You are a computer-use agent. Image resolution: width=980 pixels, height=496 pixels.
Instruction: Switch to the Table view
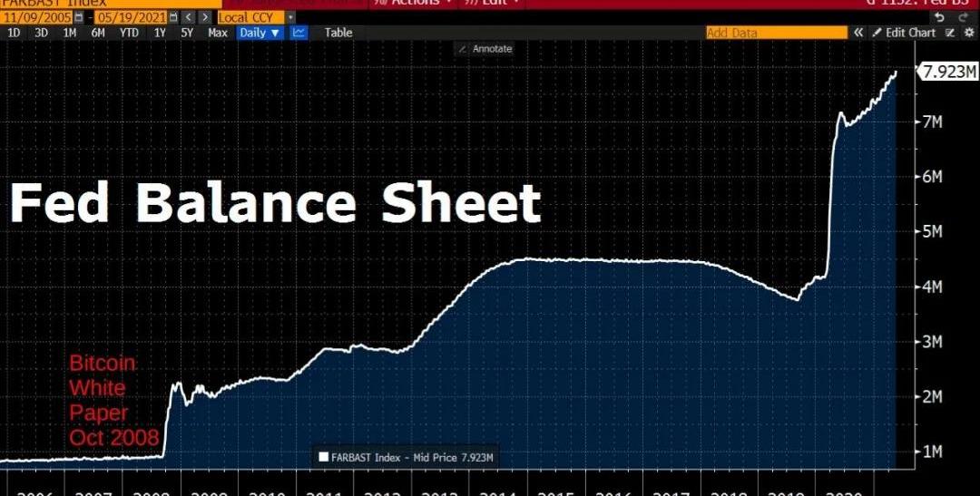(x=338, y=33)
